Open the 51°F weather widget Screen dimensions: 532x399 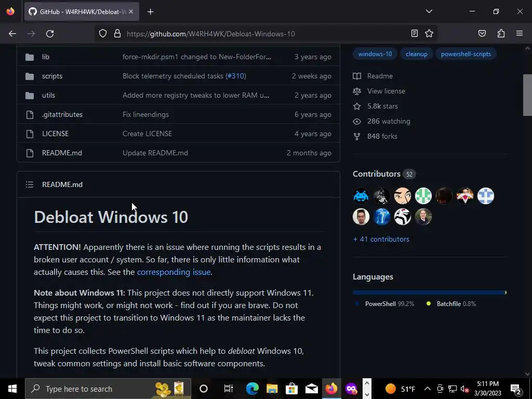[401, 389]
